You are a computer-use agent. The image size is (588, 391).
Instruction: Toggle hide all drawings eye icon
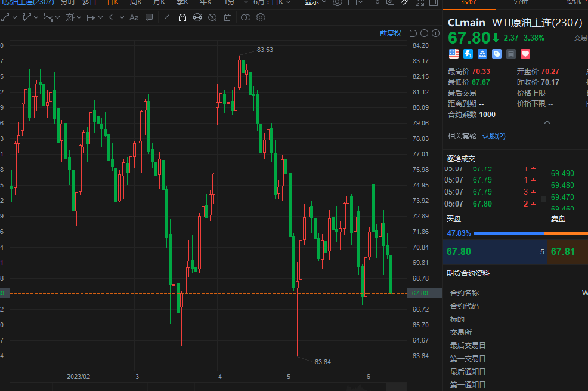click(x=212, y=17)
